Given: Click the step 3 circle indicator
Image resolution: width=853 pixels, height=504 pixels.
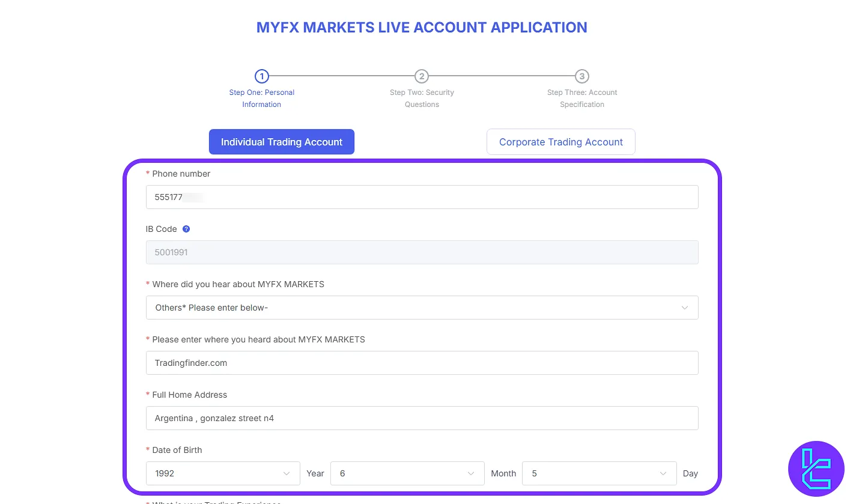Looking at the screenshot, I should (581, 76).
